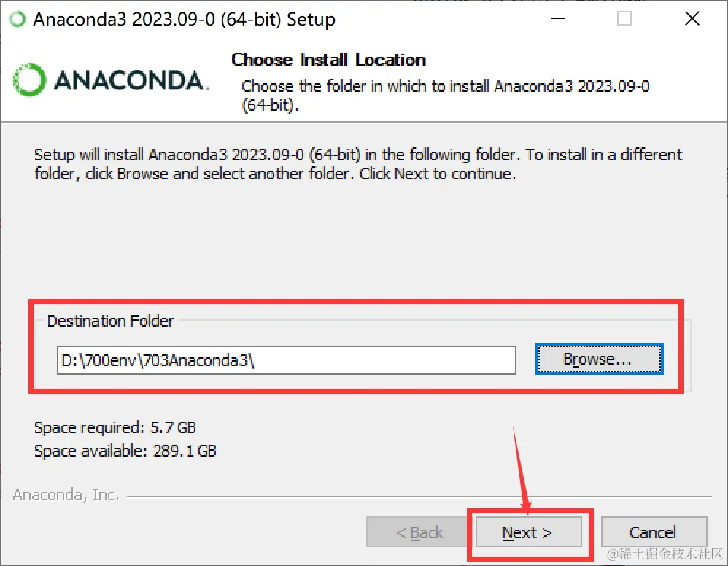Screen dimensions: 728x566
Task: Click the Anaconda title bar icon
Action: click(x=18, y=20)
